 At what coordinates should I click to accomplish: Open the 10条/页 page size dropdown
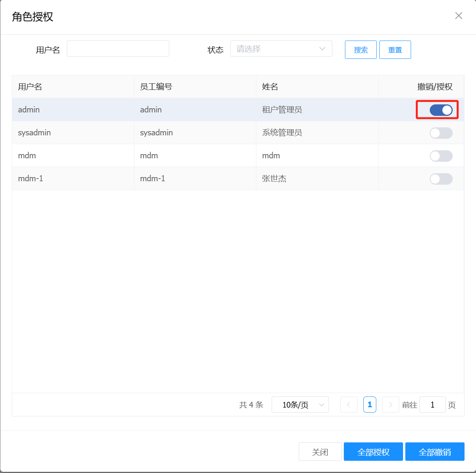click(x=300, y=405)
